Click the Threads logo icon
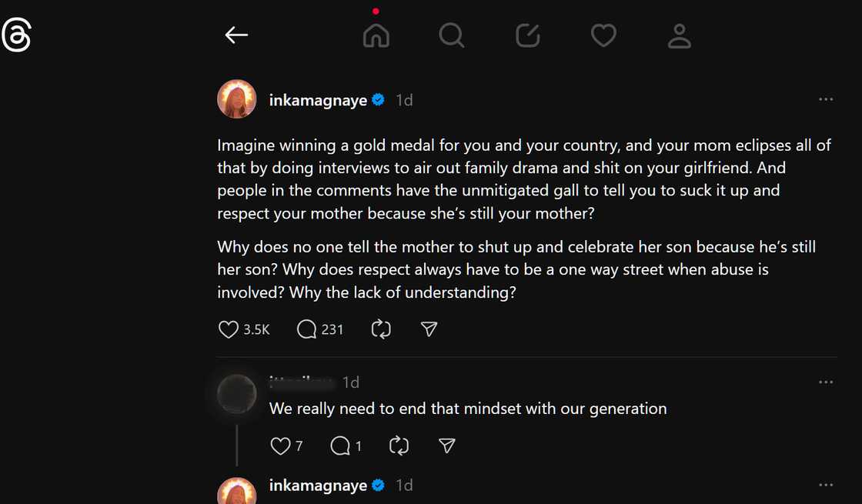 pos(16,35)
